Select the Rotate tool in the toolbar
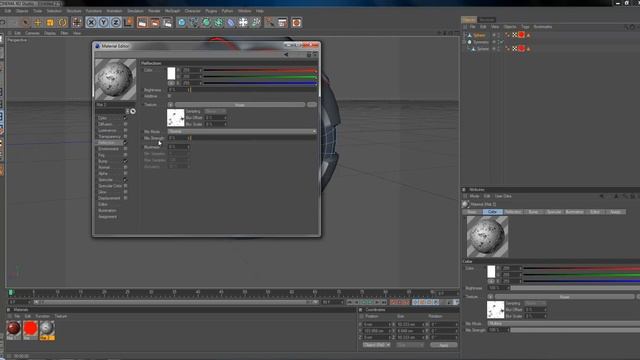Screen dimensions: 640x360 coord(62,22)
